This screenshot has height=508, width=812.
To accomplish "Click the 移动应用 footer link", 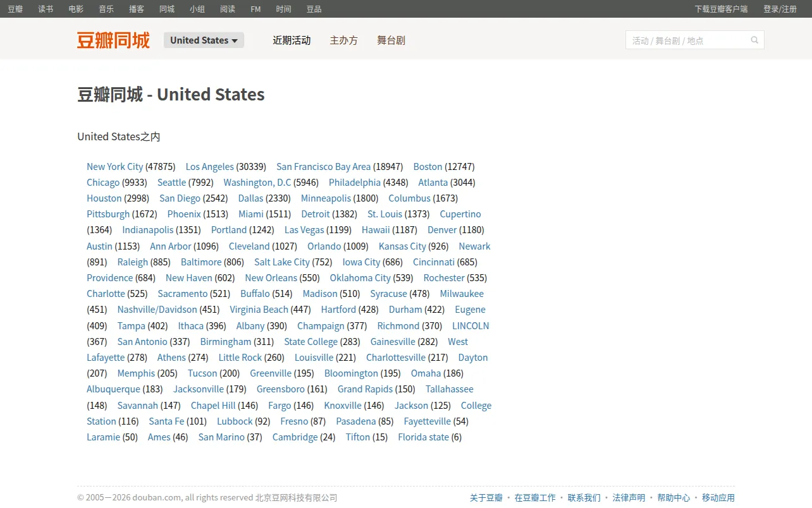I will tap(718, 498).
